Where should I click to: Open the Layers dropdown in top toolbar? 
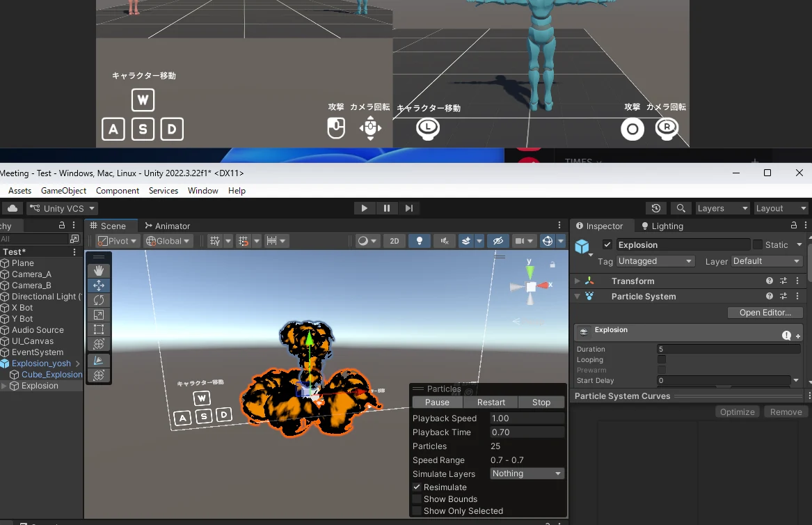click(723, 208)
